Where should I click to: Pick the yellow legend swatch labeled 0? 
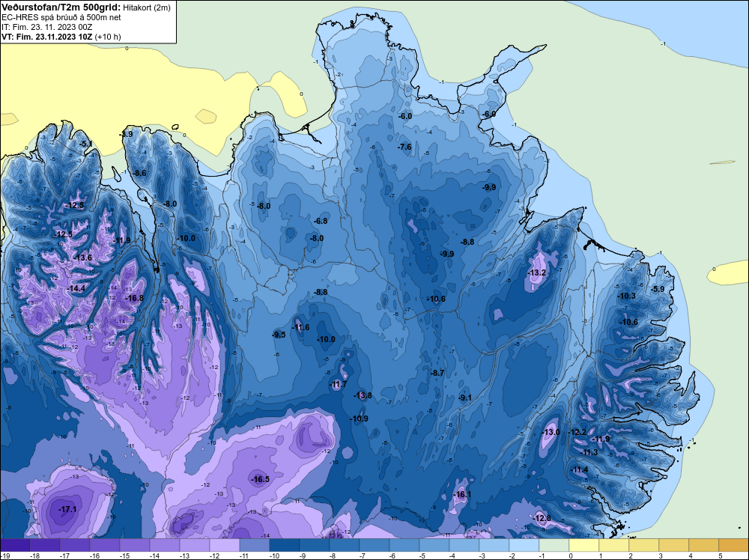583,545
